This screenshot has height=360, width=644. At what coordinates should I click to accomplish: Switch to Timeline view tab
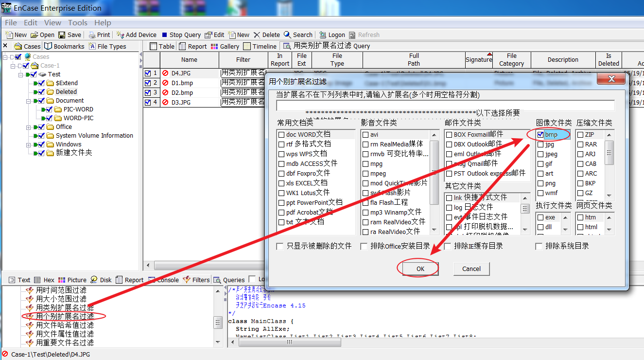click(260, 46)
